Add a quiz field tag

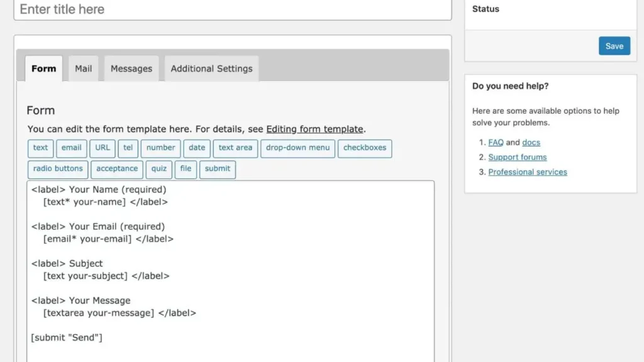(158, 169)
